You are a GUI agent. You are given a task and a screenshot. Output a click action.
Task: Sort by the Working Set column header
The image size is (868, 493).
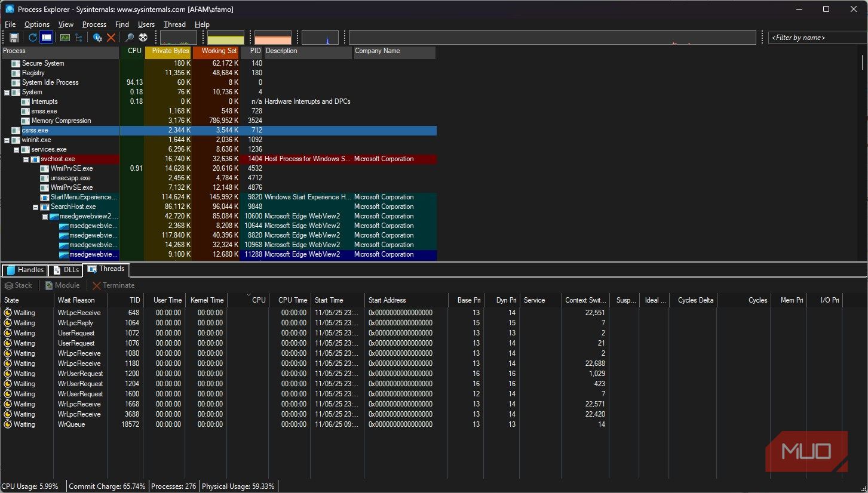(x=216, y=51)
